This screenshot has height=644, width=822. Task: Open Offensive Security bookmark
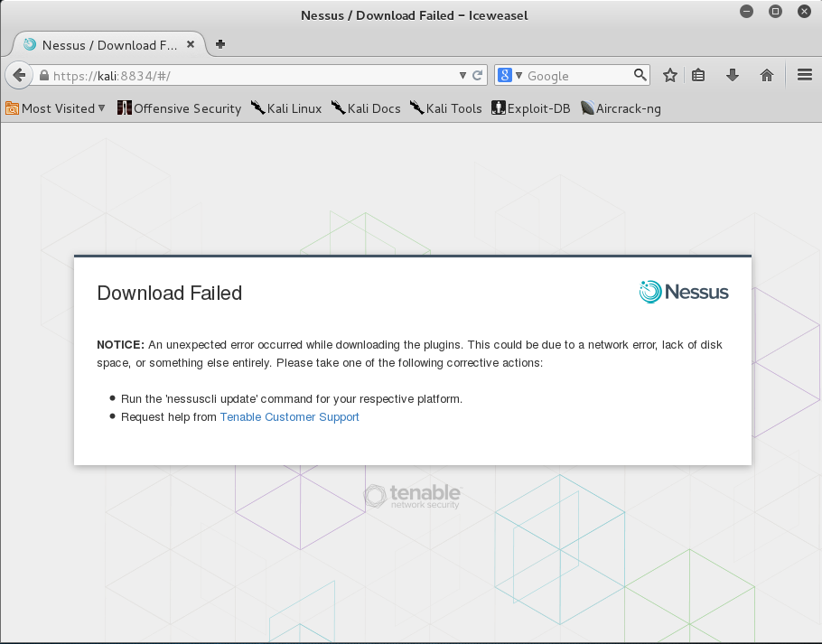(x=179, y=108)
